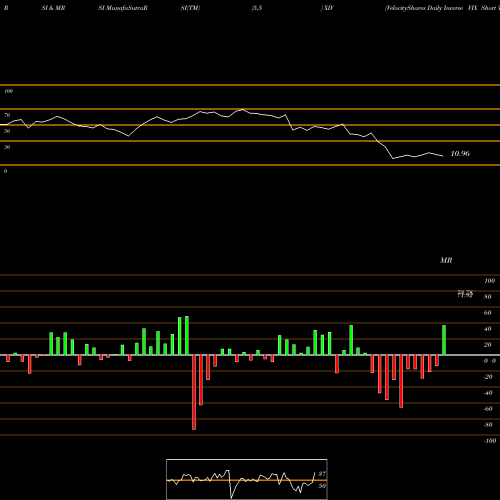Click the last green bar in the MR histogram
Viewport: 500px width, 500px height.
pos(444,340)
